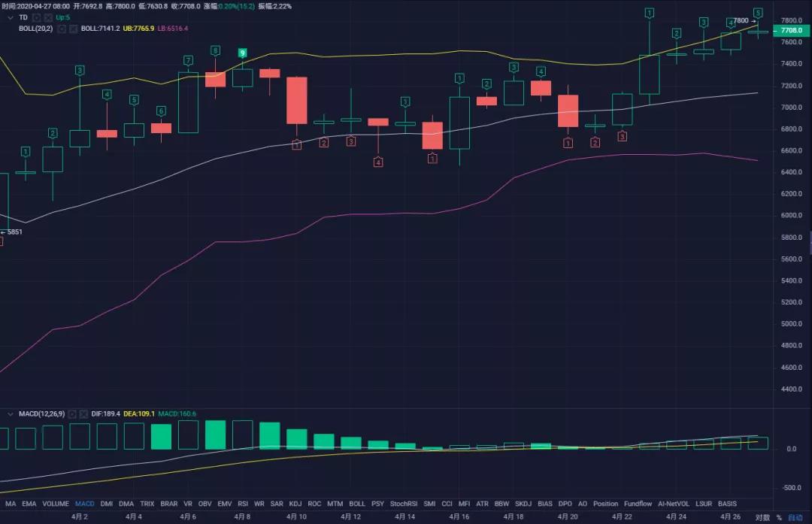Select the EMA indicator tab
This screenshot has width=812, height=524.
pyautogui.click(x=29, y=503)
